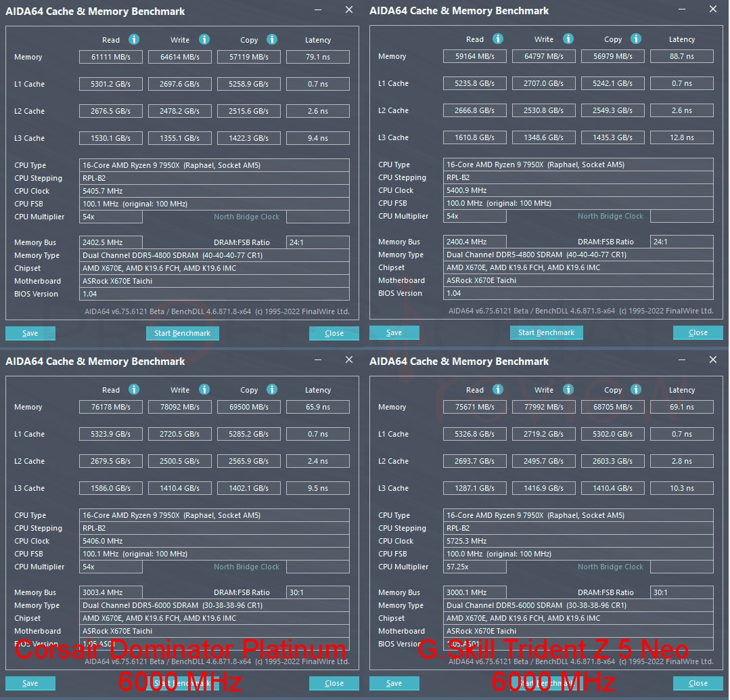The image size is (730, 700).
Task: Minimize the window showing 65.9 ns memory latency
Action: pos(318,360)
